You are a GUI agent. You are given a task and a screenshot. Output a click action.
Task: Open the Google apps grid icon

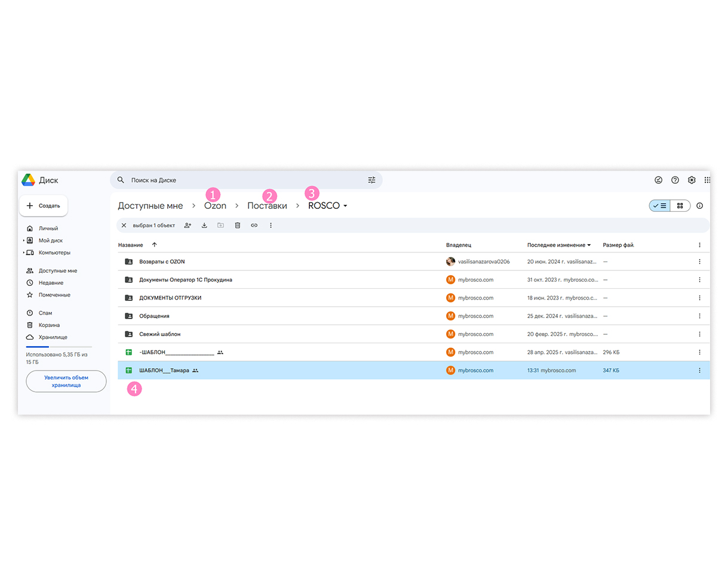pos(707,180)
